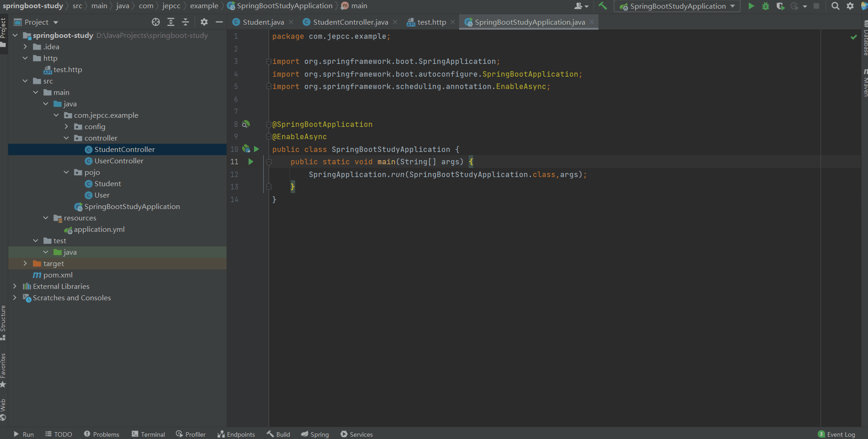The image size is (868, 439).
Task: Click the Build Project hammer icon
Action: coord(603,6)
